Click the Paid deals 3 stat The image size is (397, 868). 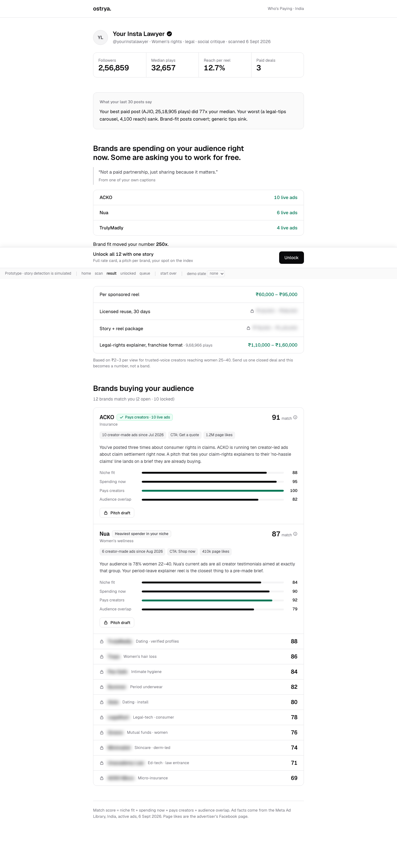click(x=277, y=65)
